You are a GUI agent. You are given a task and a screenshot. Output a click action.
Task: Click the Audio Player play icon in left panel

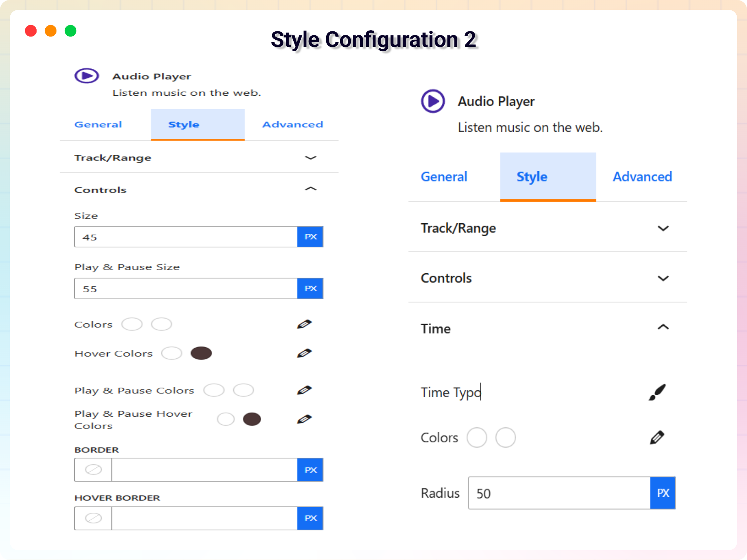[87, 75]
